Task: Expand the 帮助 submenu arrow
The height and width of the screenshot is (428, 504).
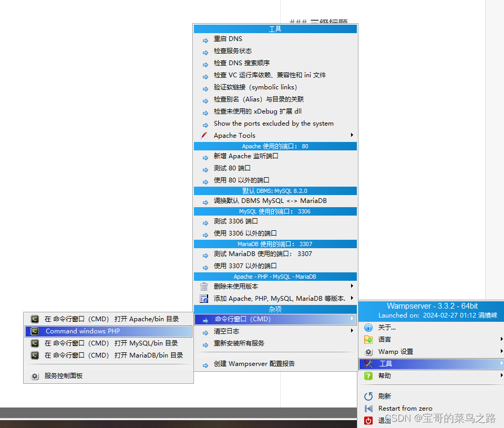Action: pyautogui.click(x=501, y=375)
